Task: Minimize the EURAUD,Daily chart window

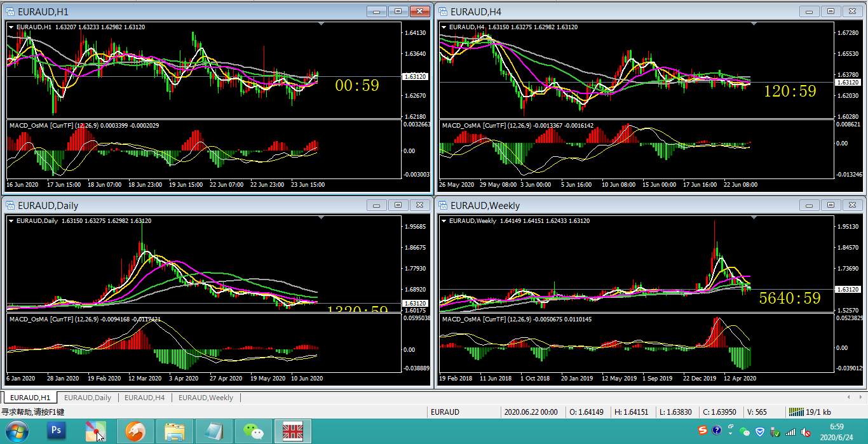Action: coord(377,205)
